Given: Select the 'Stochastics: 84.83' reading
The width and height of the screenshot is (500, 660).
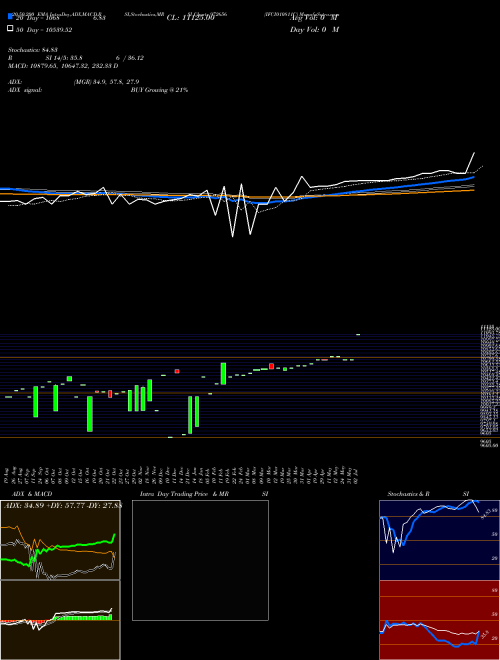Looking at the screenshot, I should (x=32, y=50).
